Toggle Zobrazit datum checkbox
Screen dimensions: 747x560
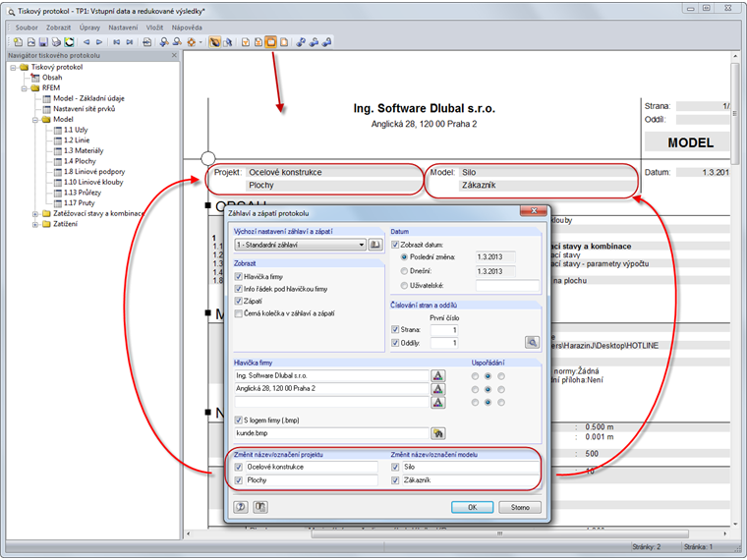click(395, 245)
